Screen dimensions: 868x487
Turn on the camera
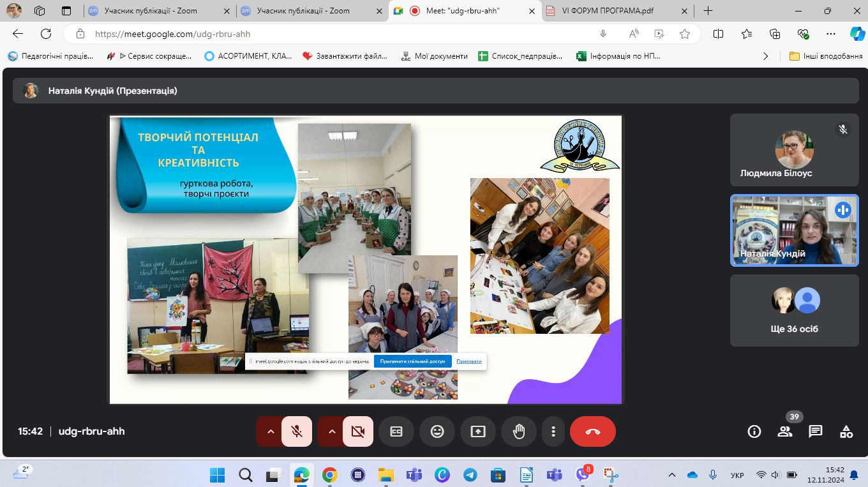click(358, 431)
